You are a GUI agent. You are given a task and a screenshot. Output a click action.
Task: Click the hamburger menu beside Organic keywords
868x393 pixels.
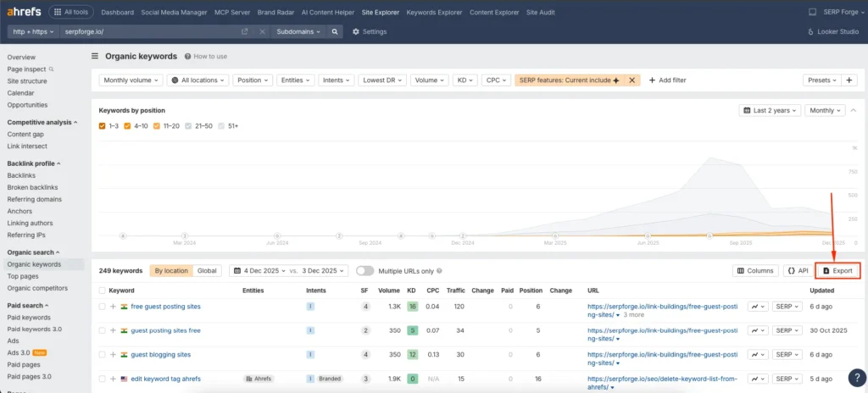pyautogui.click(x=95, y=57)
